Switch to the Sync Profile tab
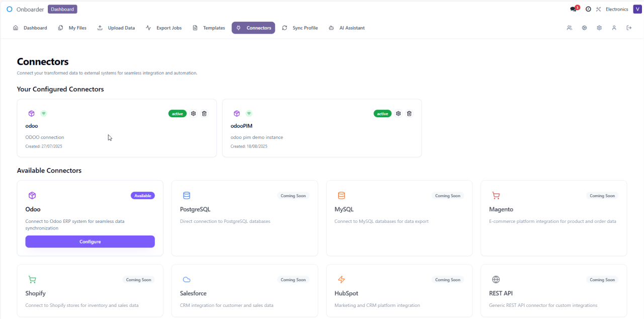Image resolution: width=644 pixels, height=319 pixels. (x=300, y=28)
